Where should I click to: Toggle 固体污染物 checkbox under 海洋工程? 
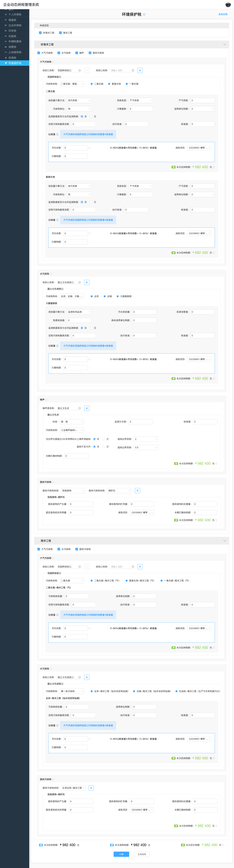[77, 549]
